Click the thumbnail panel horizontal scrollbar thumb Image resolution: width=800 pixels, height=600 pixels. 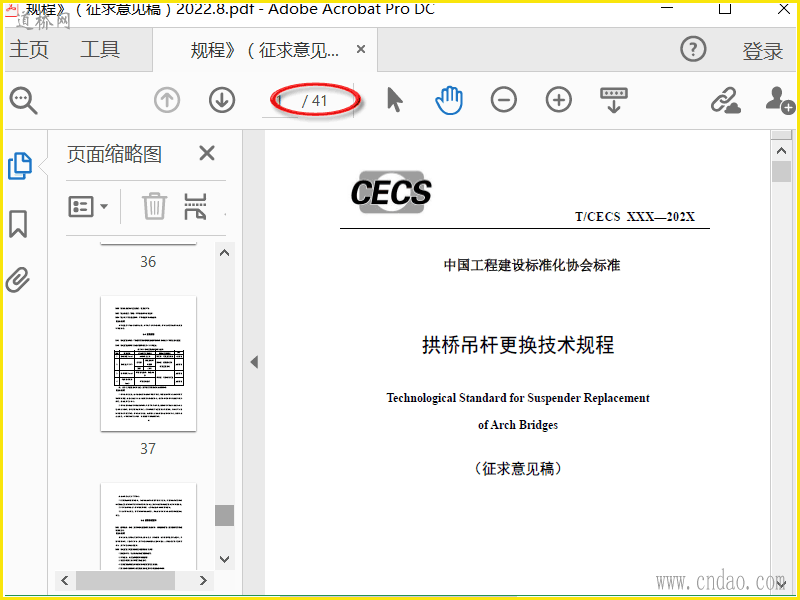click(x=126, y=580)
